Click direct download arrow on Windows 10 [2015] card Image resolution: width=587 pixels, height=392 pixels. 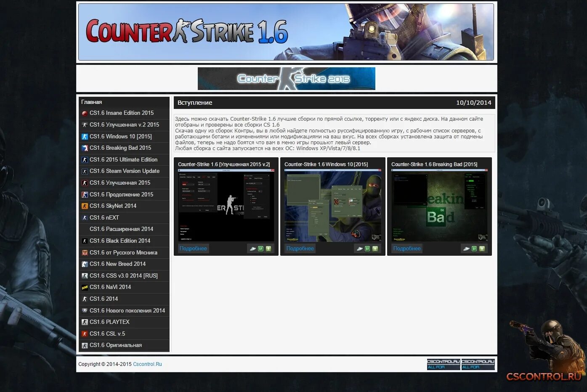pos(375,249)
